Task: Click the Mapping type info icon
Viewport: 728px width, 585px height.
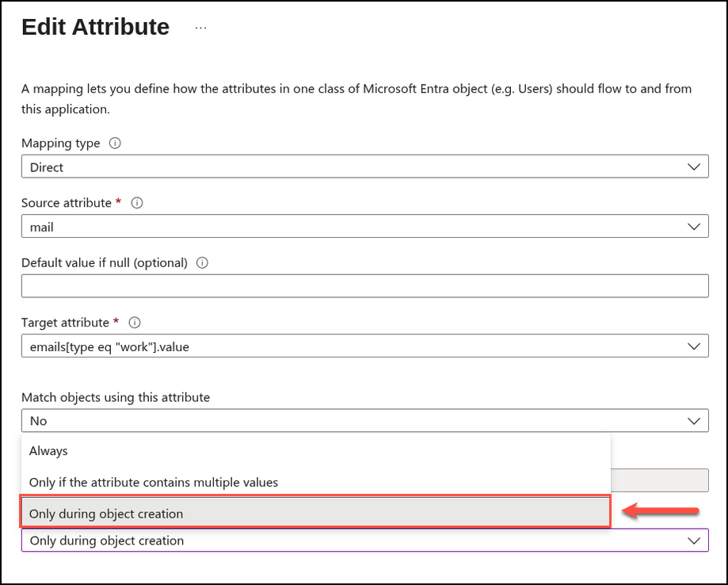Action: [115, 143]
